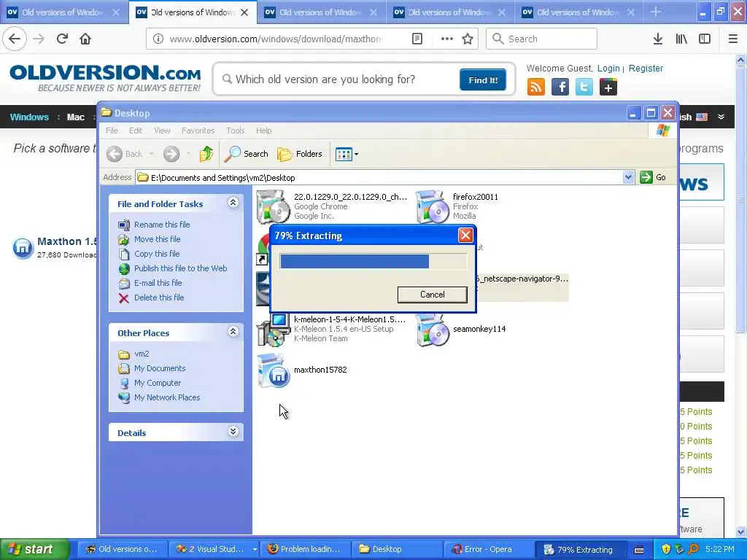Expand the language chevron in site navbar

[x=721, y=117]
